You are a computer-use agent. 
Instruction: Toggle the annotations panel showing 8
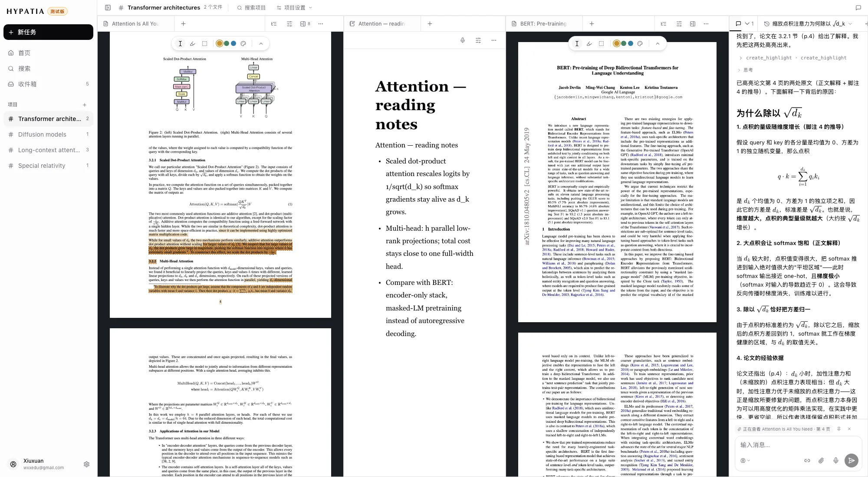pyautogui.click(x=305, y=24)
